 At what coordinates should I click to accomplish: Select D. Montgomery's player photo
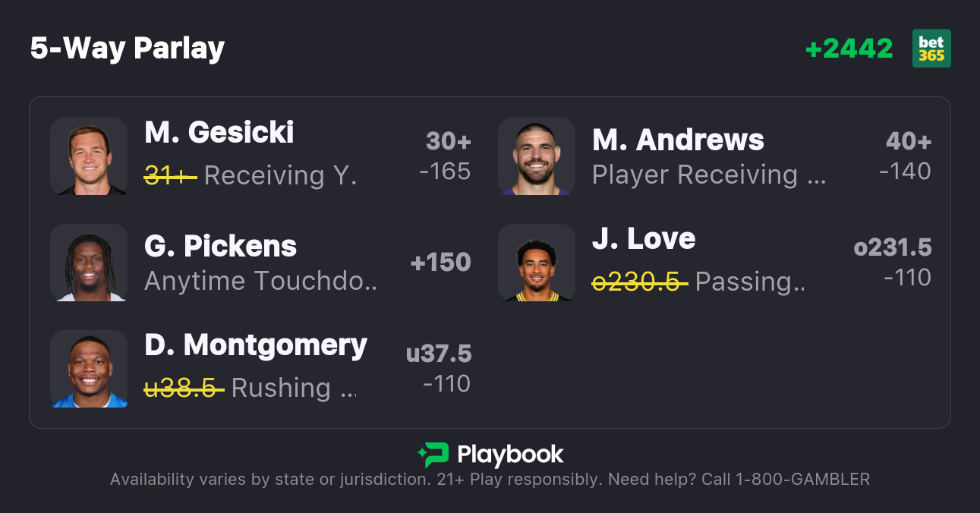89,369
